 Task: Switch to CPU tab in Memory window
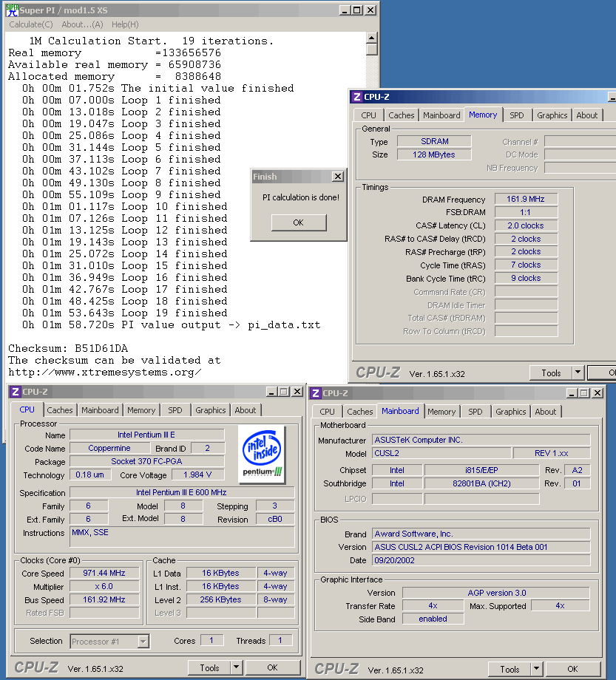[368, 115]
